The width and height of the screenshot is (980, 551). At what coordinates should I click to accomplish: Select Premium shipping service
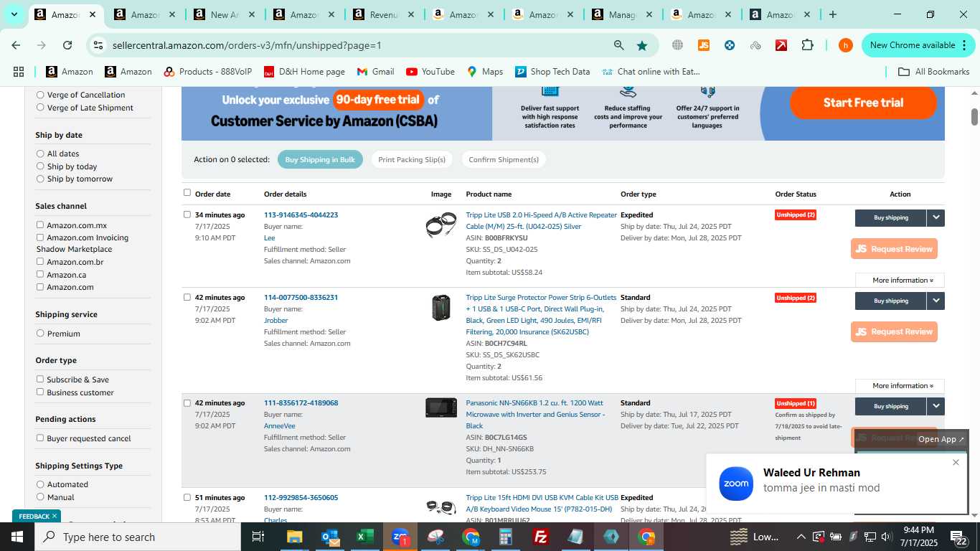(40, 334)
